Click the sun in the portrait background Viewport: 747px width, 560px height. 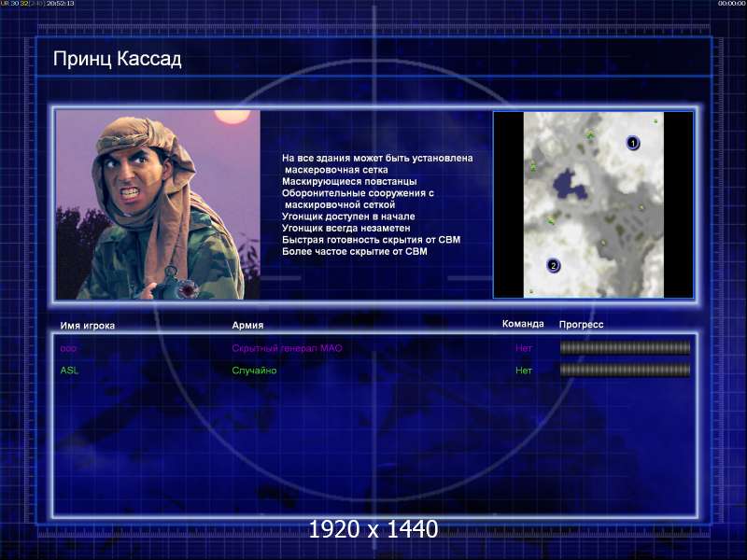tap(233, 117)
